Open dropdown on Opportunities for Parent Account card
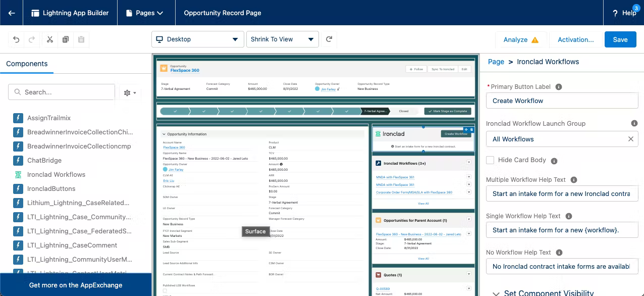 pos(469,219)
